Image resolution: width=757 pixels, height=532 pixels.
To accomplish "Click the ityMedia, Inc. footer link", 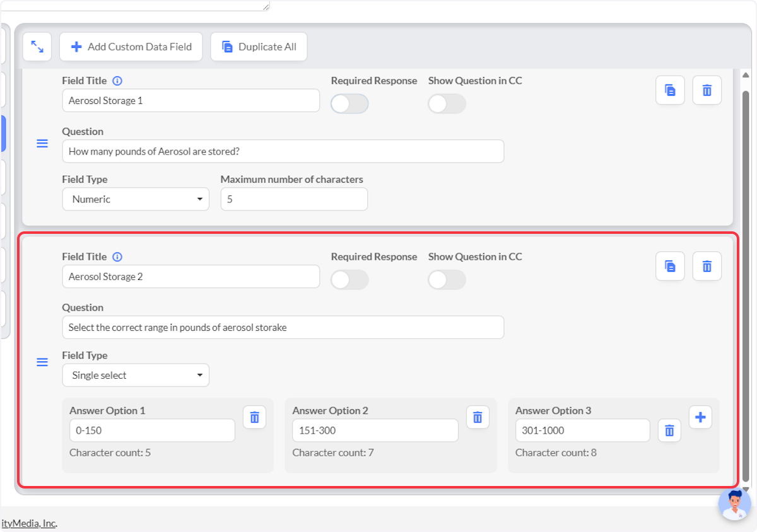I will (28, 523).
